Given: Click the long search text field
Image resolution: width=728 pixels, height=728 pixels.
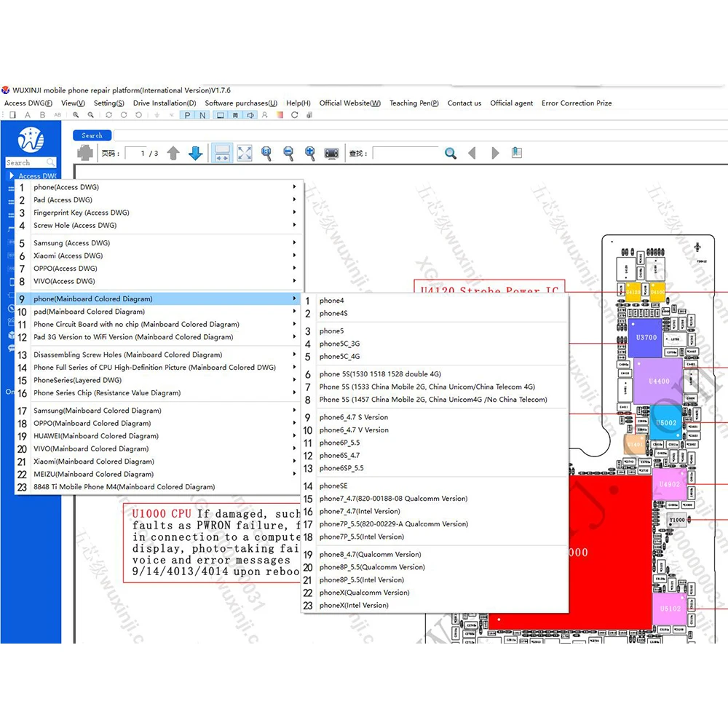Looking at the screenshot, I should [420, 135].
